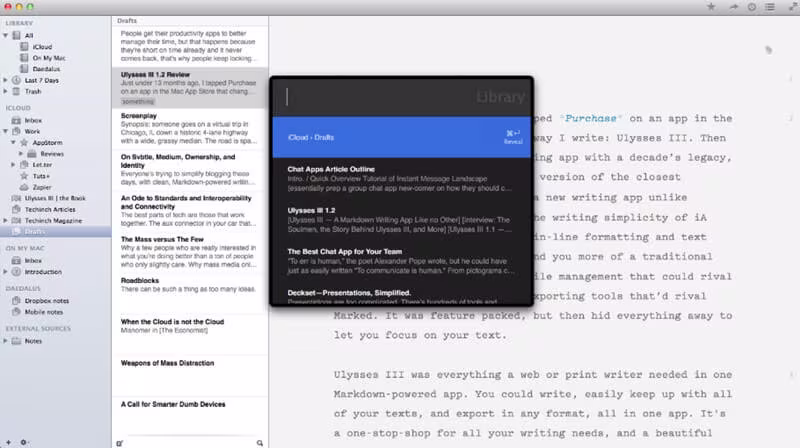
Task: Click the attachment paperclip icon in editor
Action: point(768,49)
